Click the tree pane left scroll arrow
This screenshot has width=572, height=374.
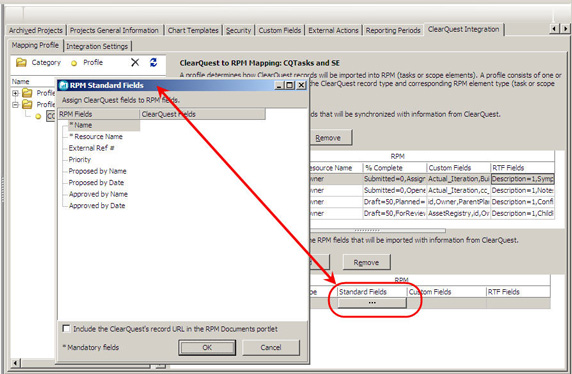(16, 363)
